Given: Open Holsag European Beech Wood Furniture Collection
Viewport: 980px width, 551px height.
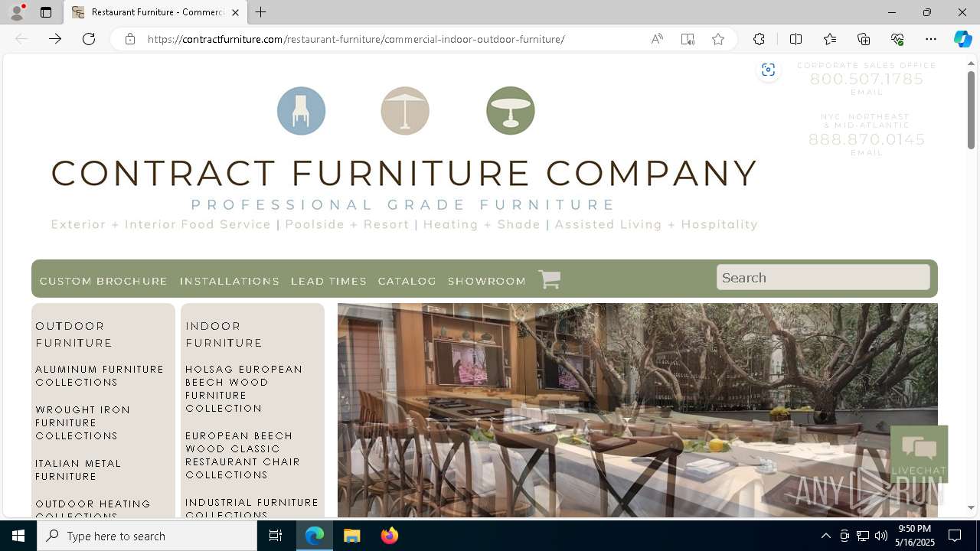Looking at the screenshot, I should pyautogui.click(x=244, y=389).
